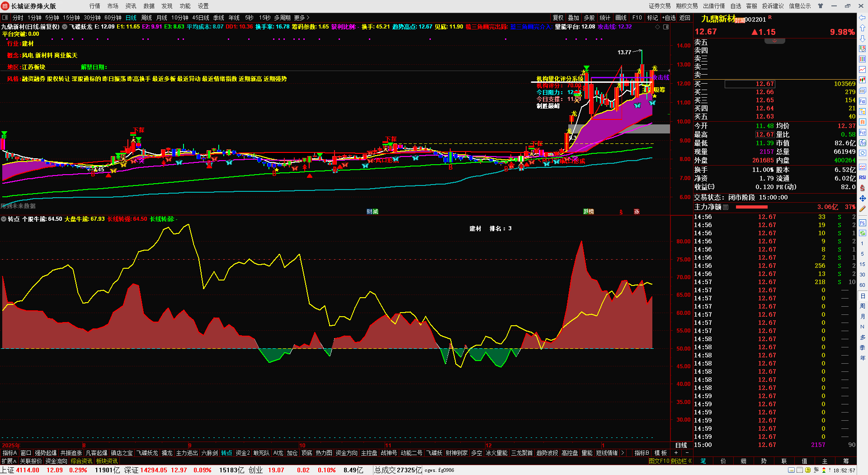Click the list panel icon in status bar
This screenshot has height=475, width=868.
(799, 470)
